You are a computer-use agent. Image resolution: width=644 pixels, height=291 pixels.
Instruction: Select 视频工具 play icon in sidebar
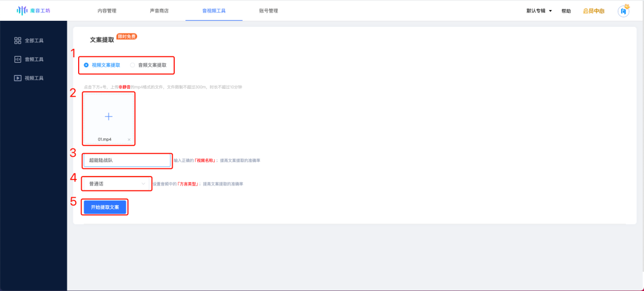click(18, 78)
